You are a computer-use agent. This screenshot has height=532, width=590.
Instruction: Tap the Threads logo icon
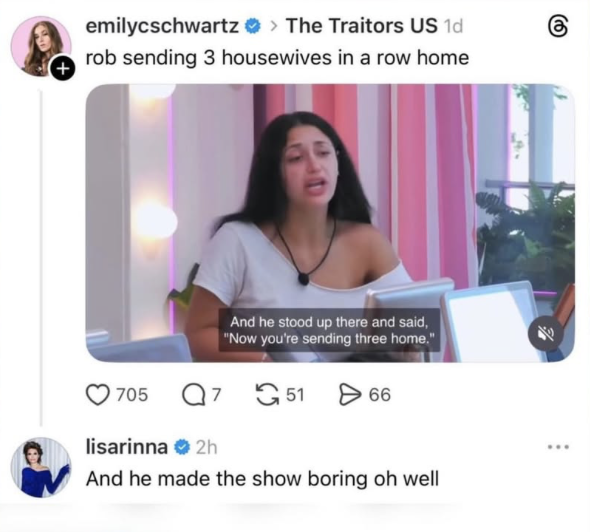557,27
